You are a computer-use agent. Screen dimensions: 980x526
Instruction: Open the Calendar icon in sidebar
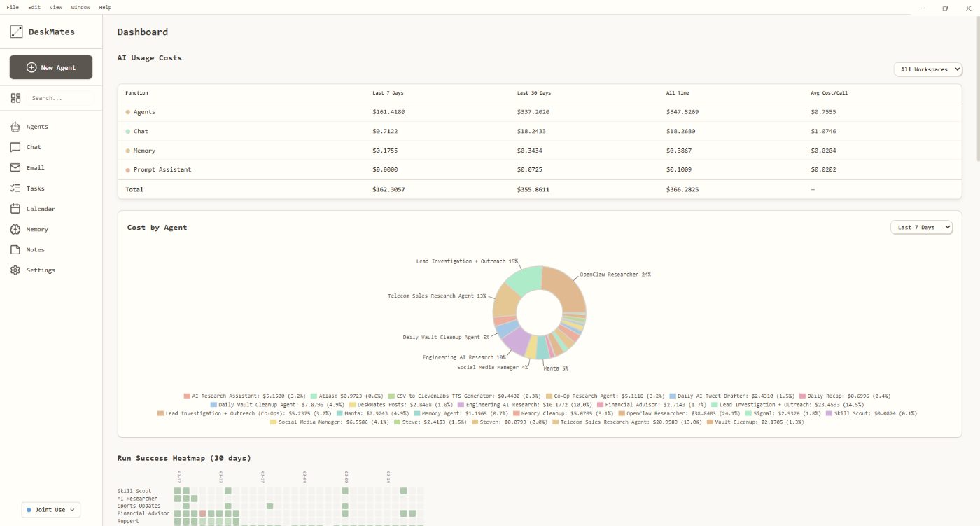(x=15, y=209)
